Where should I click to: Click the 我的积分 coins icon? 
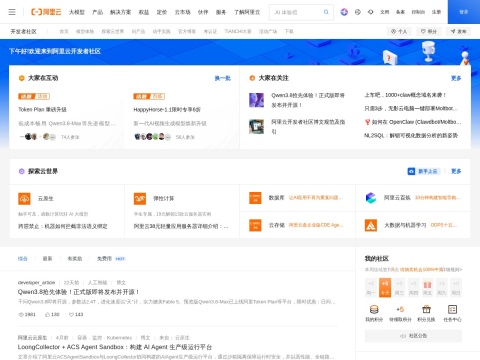click(374, 309)
